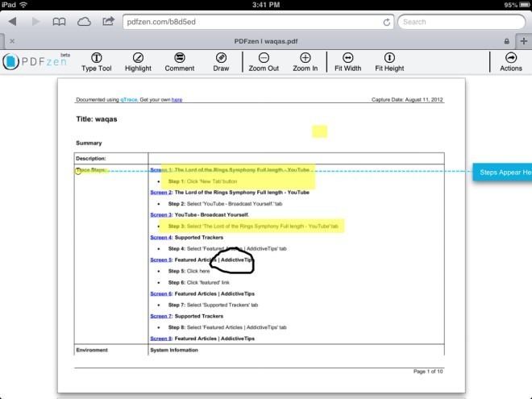This screenshot has width=532, height=399.
Task: Open the Comment tool
Action: pos(180,62)
